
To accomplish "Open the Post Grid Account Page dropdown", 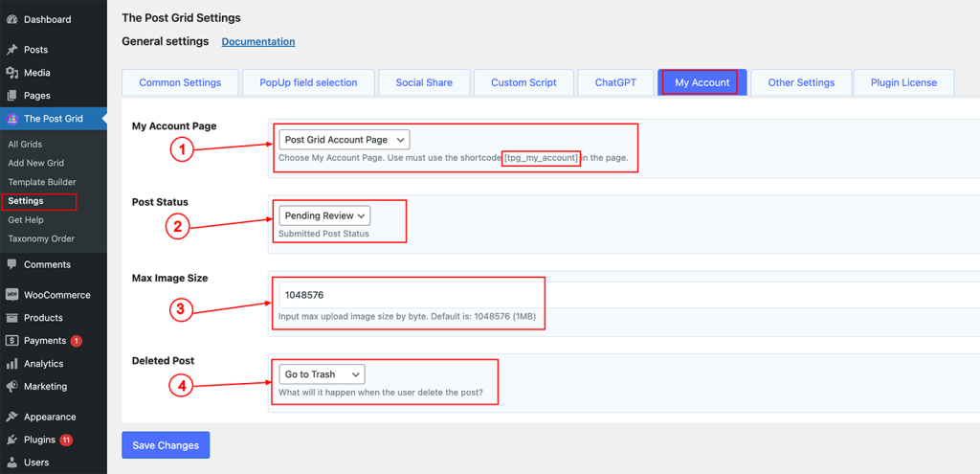I will 345,140.
